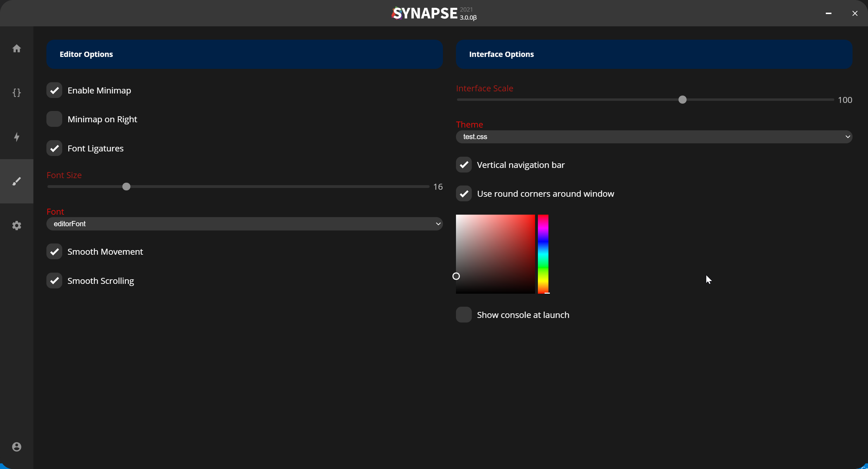Screen dimensions: 868x469
Task: Disable the Enable Minimap checkbox
Action: [x=54, y=90]
